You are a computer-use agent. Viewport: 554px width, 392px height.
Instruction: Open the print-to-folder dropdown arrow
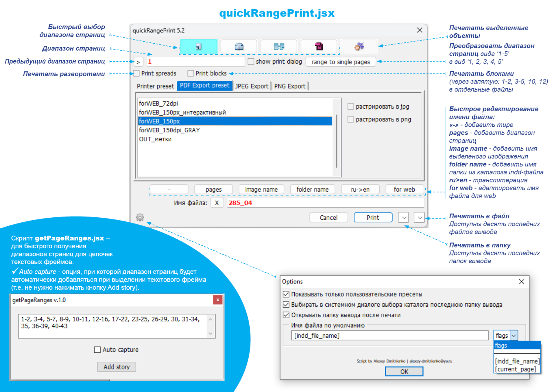(404, 218)
